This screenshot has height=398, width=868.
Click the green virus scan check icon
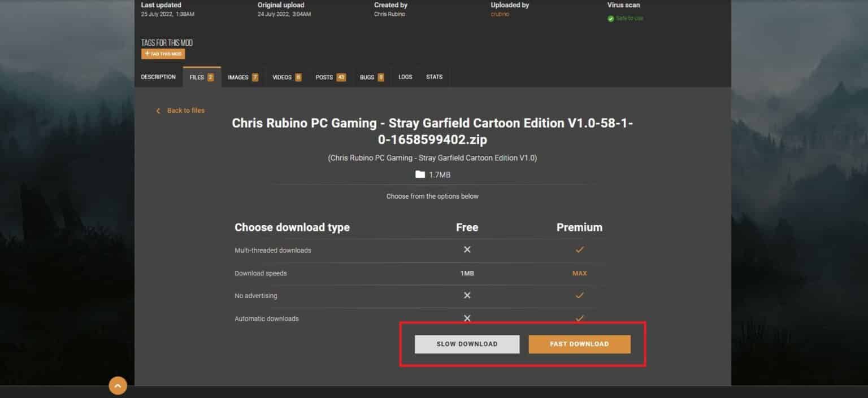(611, 19)
